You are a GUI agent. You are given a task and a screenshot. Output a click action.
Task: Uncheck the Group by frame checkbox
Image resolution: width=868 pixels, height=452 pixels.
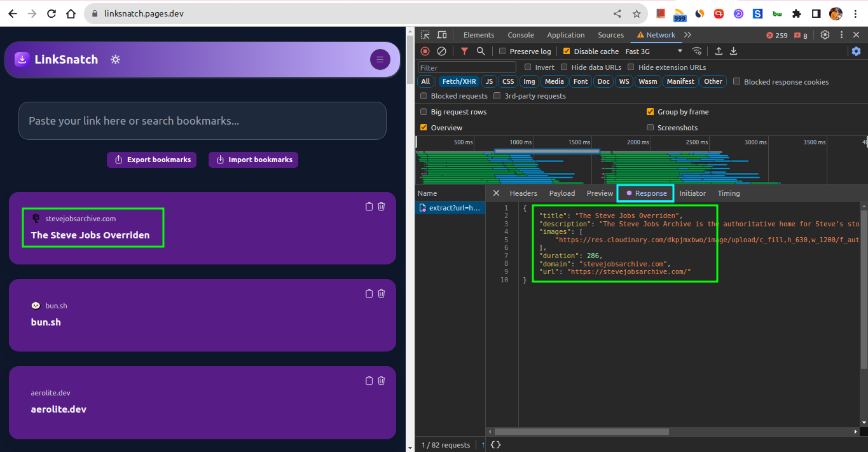pyautogui.click(x=650, y=112)
